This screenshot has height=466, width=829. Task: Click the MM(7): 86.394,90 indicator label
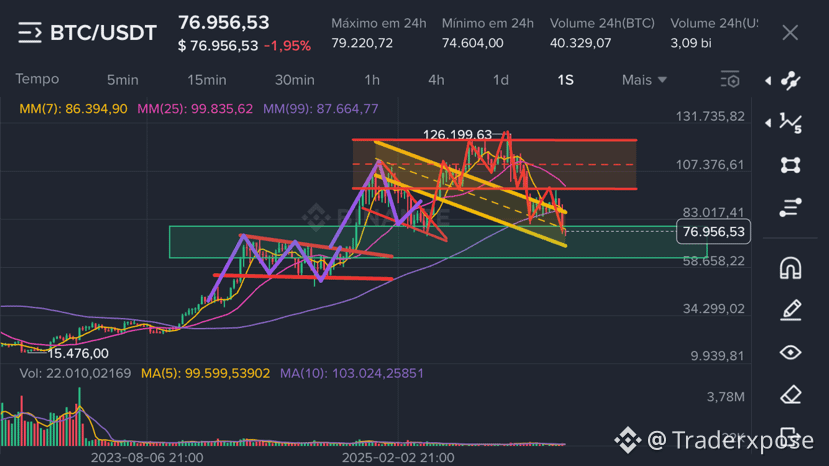(x=73, y=109)
